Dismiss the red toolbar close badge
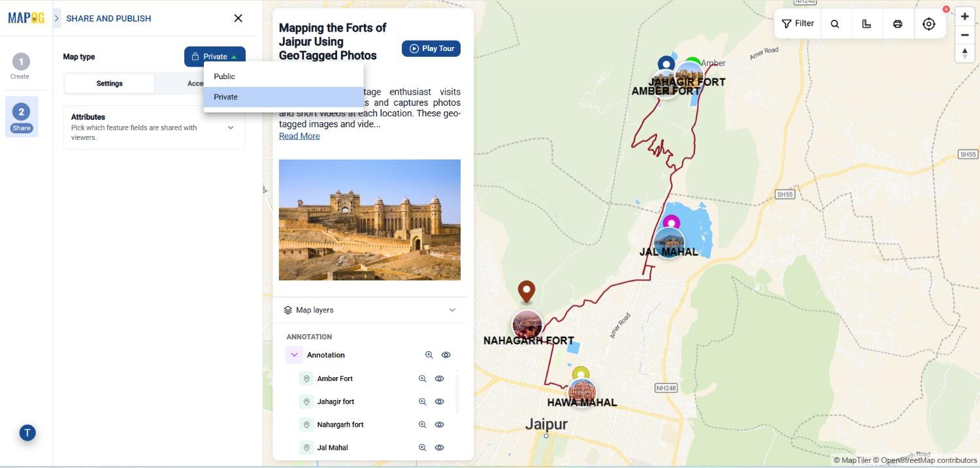The image size is (980, 468). (x=946, y=9)
